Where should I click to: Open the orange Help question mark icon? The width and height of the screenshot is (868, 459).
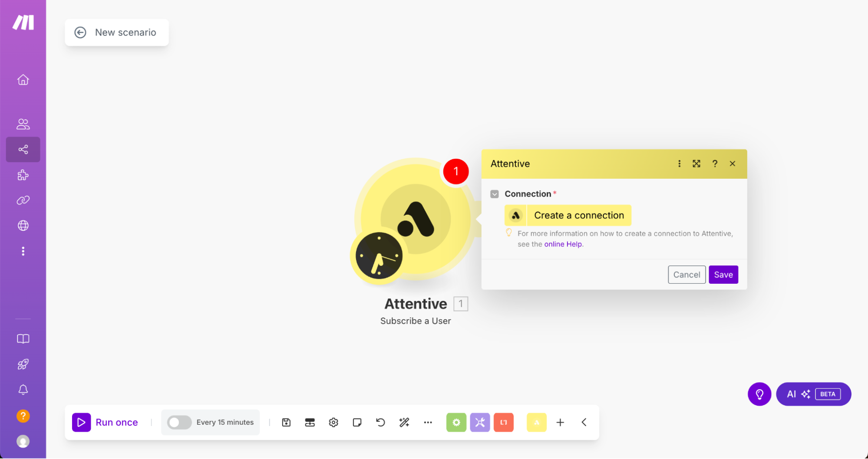[x=23, y=416]
